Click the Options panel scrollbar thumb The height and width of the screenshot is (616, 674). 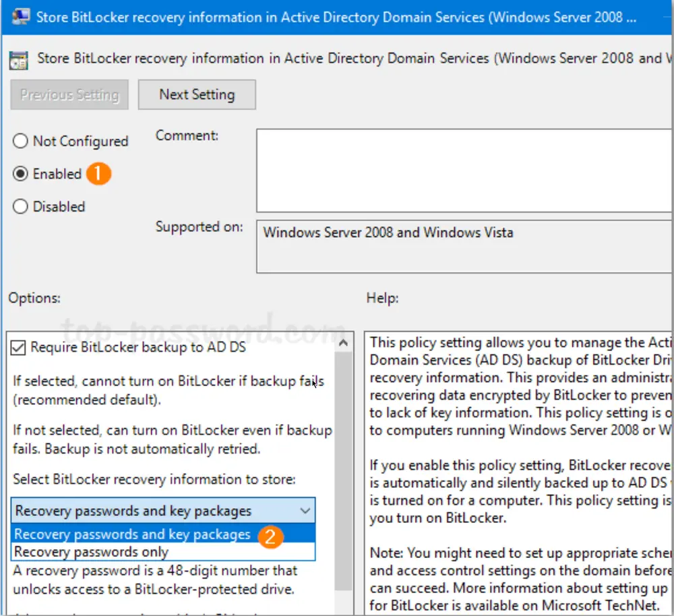point(344,470)
